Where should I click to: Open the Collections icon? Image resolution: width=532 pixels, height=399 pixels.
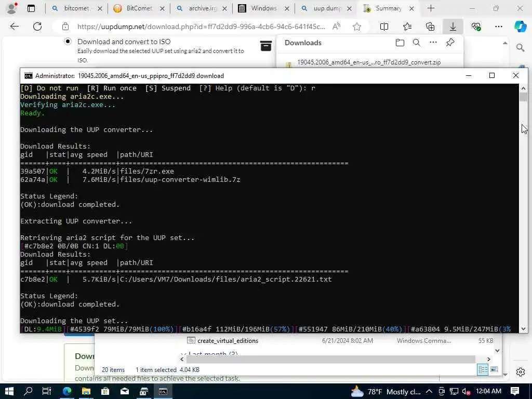click(430, 26)
